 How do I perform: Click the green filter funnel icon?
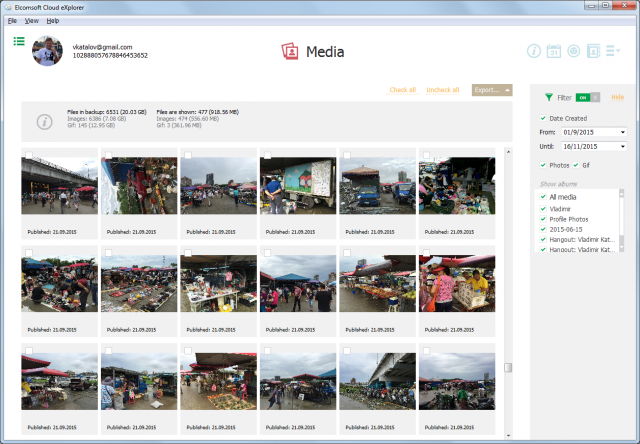click(x=548, y=97)
